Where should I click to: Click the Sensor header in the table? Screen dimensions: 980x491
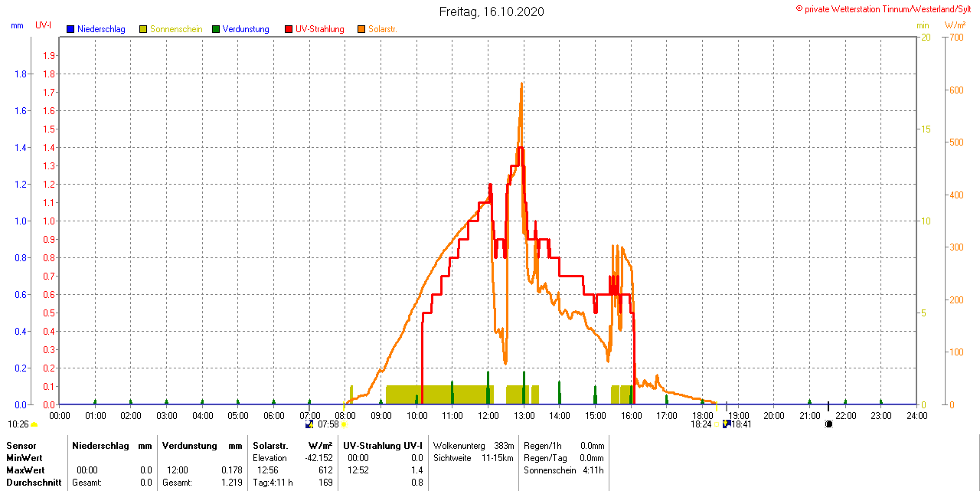click(x=21, y=445)
